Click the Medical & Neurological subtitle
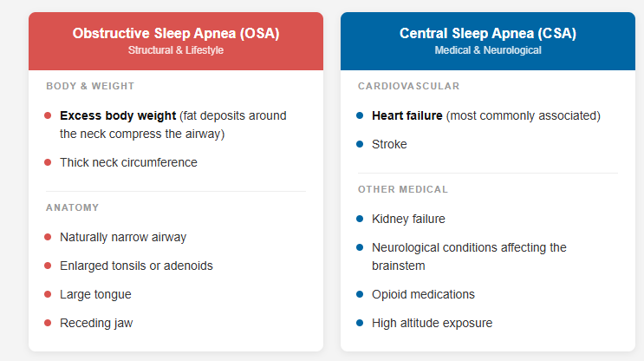644x361 pixels. point(487,50)
